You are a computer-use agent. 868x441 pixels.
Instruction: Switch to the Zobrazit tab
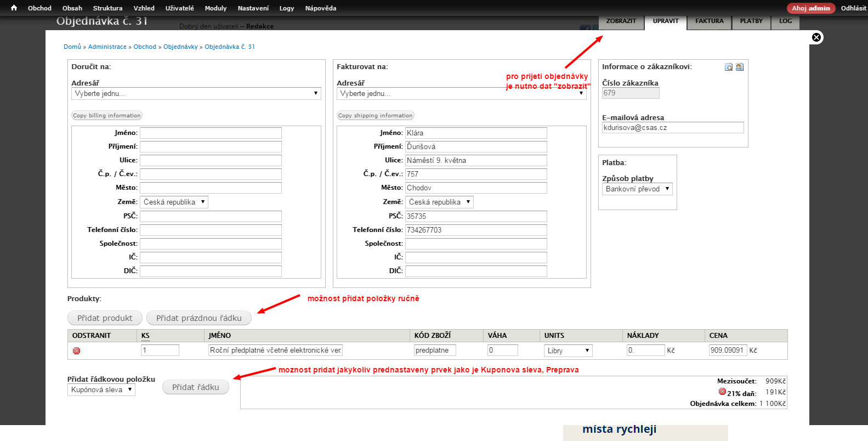[x=621, y=21]
